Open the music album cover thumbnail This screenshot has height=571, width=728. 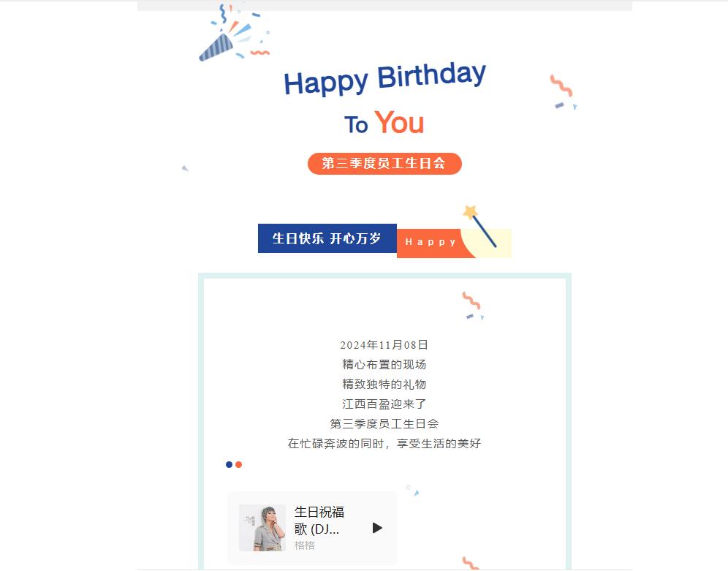[x=262, y=528]
